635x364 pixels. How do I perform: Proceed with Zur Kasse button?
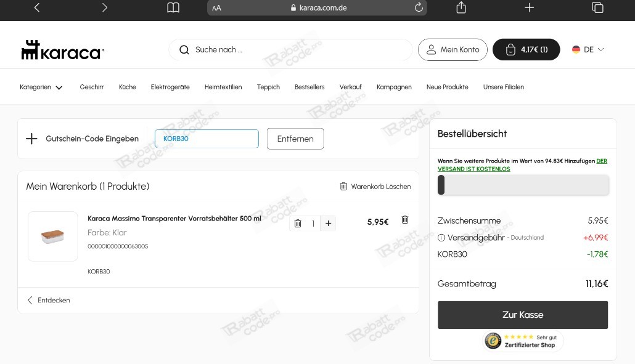pos(523,315)
